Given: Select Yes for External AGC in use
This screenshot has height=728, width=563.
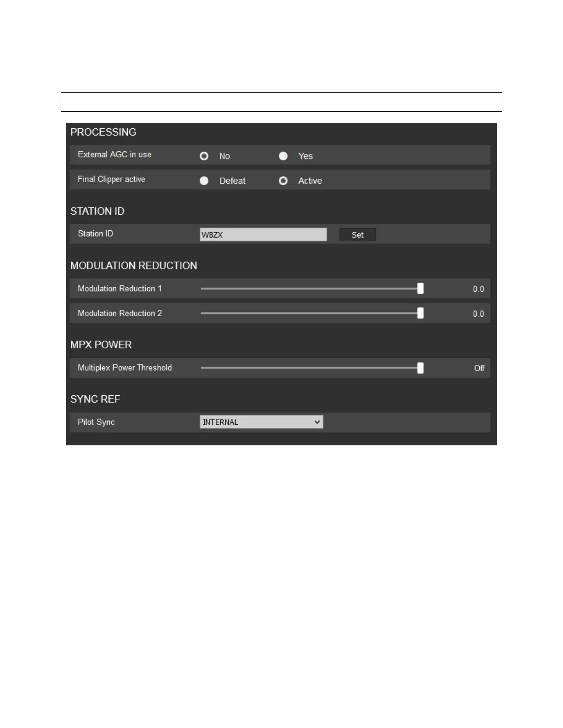Looking at the screenshot, I should tap(283, 156).
